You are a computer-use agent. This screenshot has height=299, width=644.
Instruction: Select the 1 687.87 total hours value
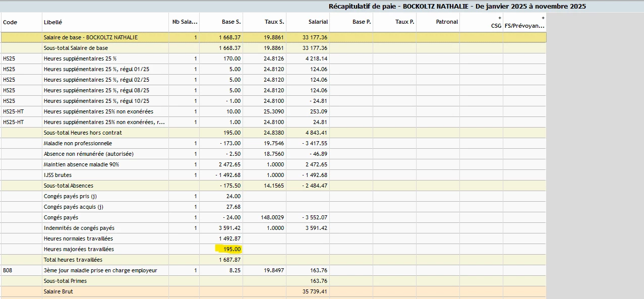[x=230, y=260]
